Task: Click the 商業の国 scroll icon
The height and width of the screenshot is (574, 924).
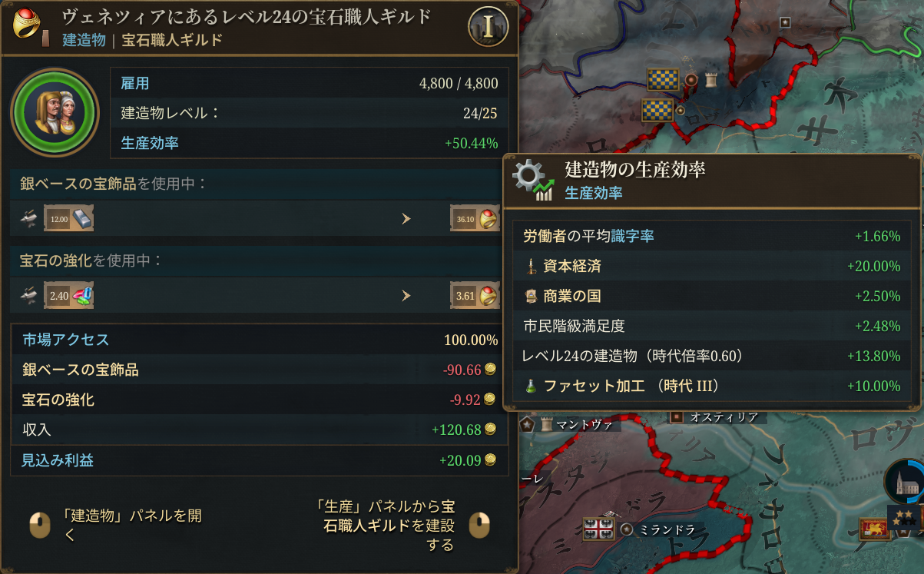Action: (531, 296)
